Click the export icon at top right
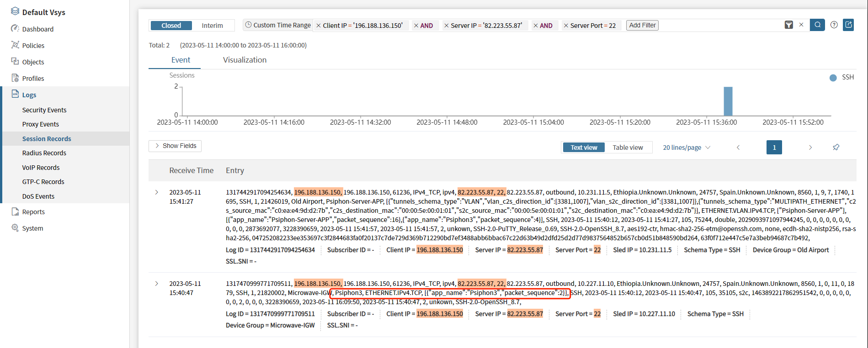Image resolution: width=868 pixels, height=348 pixels. coord(848,25)
